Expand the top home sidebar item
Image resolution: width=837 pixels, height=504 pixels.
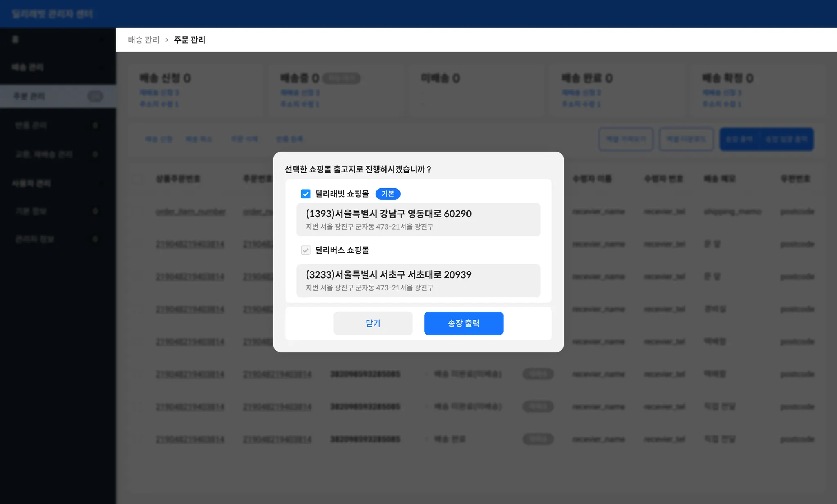click(16, 39)
